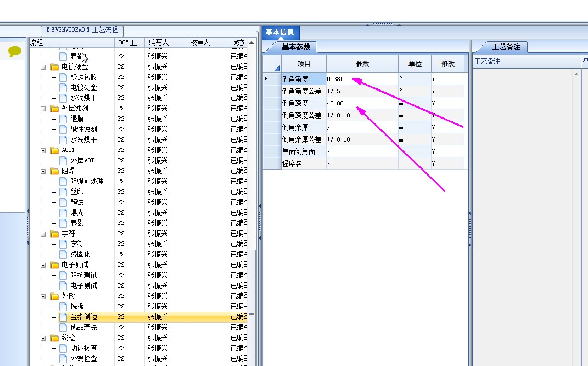Click the 工艺流程 panel title tab
This screenshot has width=588, height=366.
pos(82,30)
